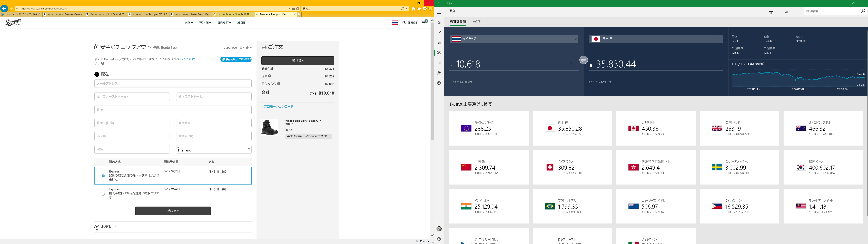
Task: Select second Express option with fees at delivery
Action: tap(103, 194)
